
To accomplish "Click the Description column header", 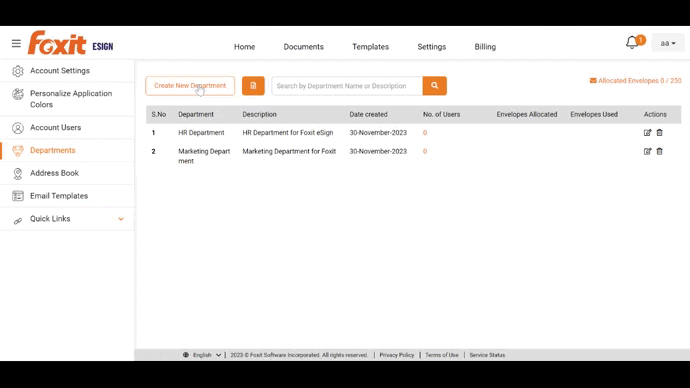I will 260,114.
